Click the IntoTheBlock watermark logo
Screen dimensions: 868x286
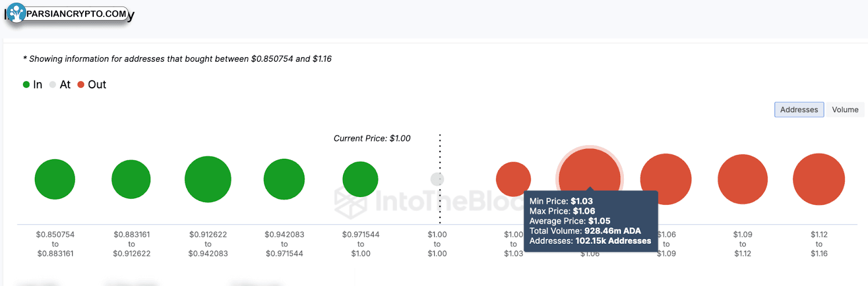click(429, 201)
